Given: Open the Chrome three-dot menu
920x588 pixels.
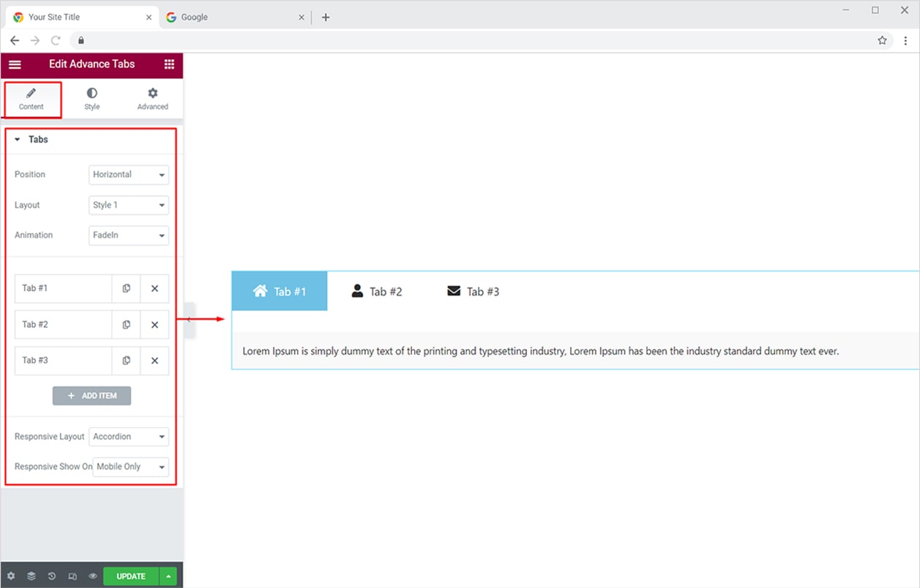Looking at the screenshot, I should [905, 41].
